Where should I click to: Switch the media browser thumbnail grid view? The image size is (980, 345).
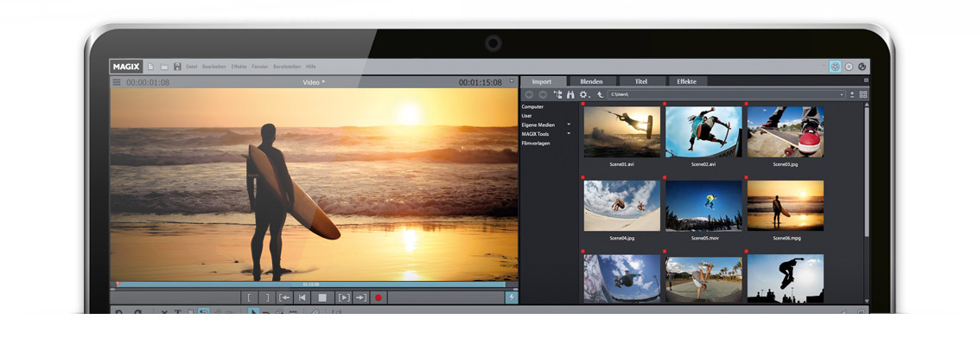863,94
